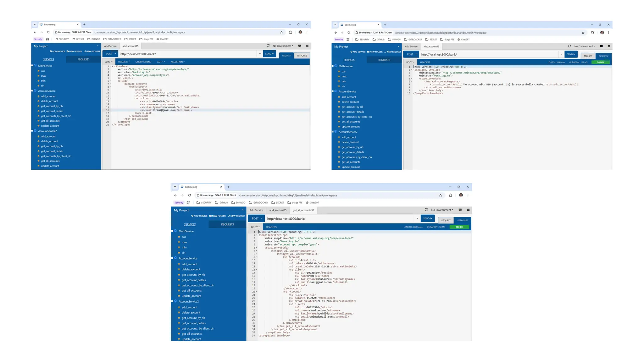Open get_all_accounts under AccountService in bottom window
This screenshot has width=644, height=362.
click(192, 291)
